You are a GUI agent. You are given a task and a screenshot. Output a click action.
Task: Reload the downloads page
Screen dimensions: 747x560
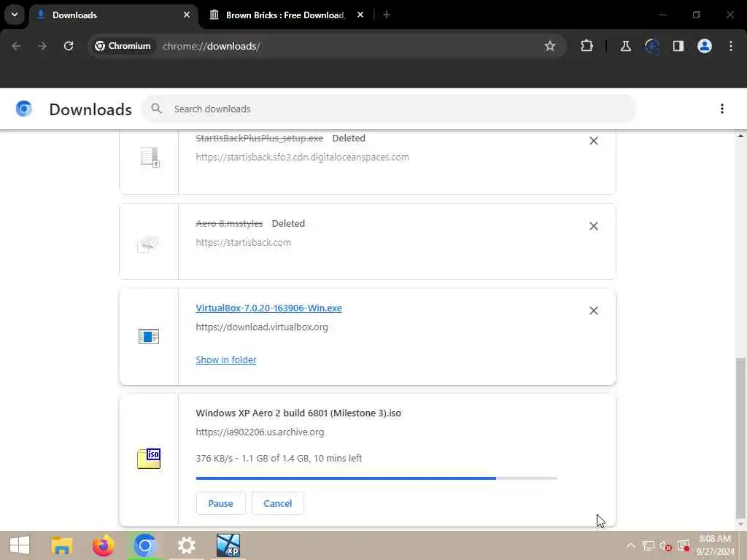[69, 46]
